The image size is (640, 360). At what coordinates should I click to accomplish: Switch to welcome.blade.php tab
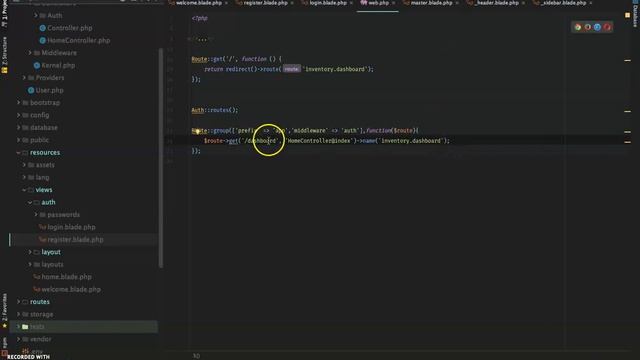pos(199,3)
